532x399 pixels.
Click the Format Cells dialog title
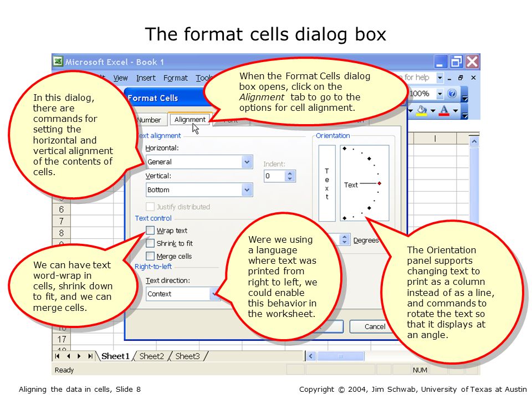(x=153, y=98)
